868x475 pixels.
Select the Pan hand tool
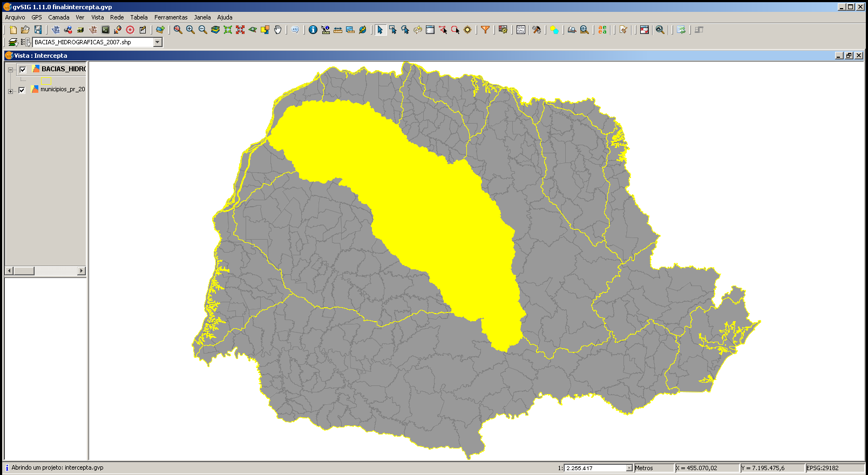(277, 30)
